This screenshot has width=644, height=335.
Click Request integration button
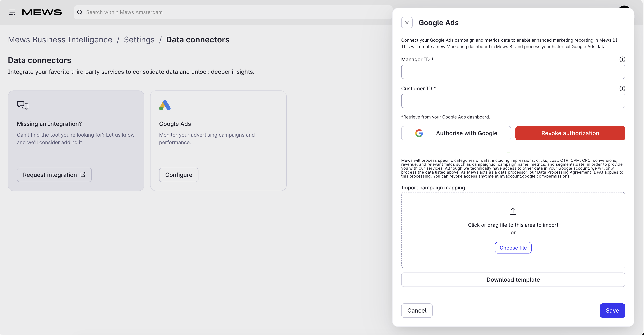coord(54,175)
